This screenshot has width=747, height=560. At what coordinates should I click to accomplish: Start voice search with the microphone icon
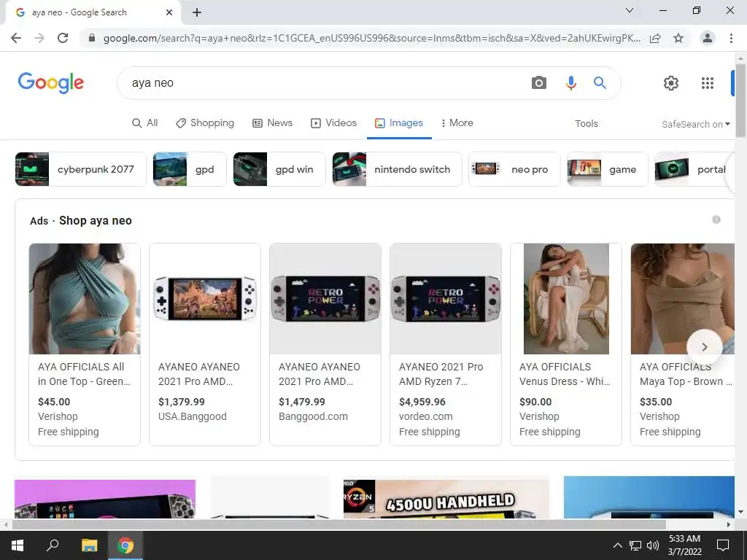[570, 83]
